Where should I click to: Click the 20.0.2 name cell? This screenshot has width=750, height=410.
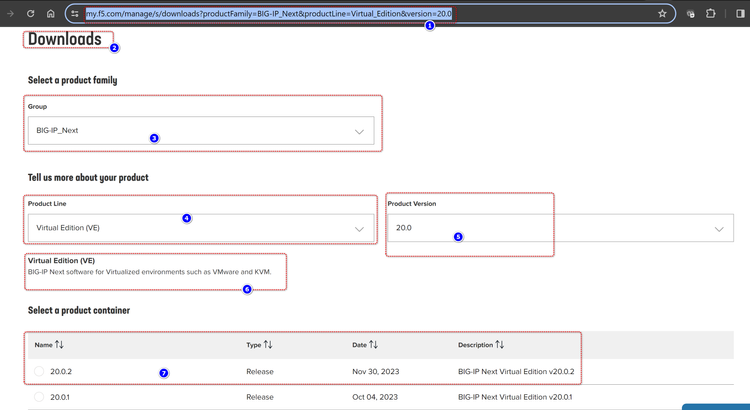click(61, 371)
